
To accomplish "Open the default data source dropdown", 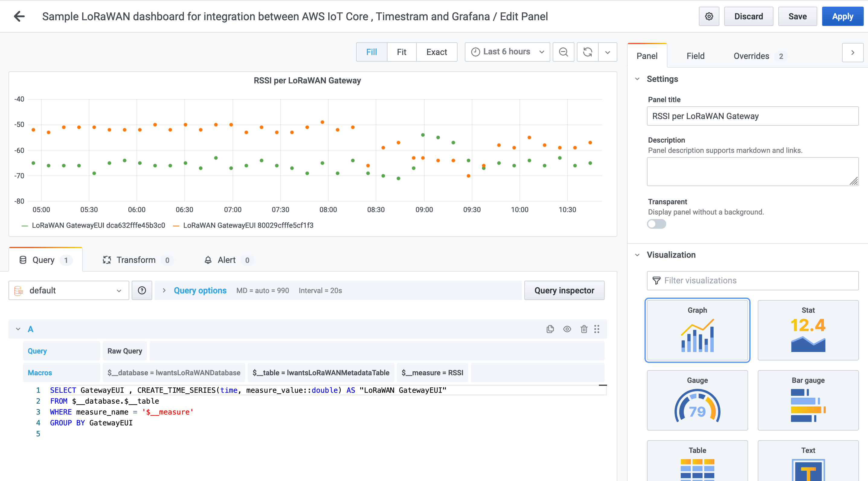I will click(x=69, y=290).
